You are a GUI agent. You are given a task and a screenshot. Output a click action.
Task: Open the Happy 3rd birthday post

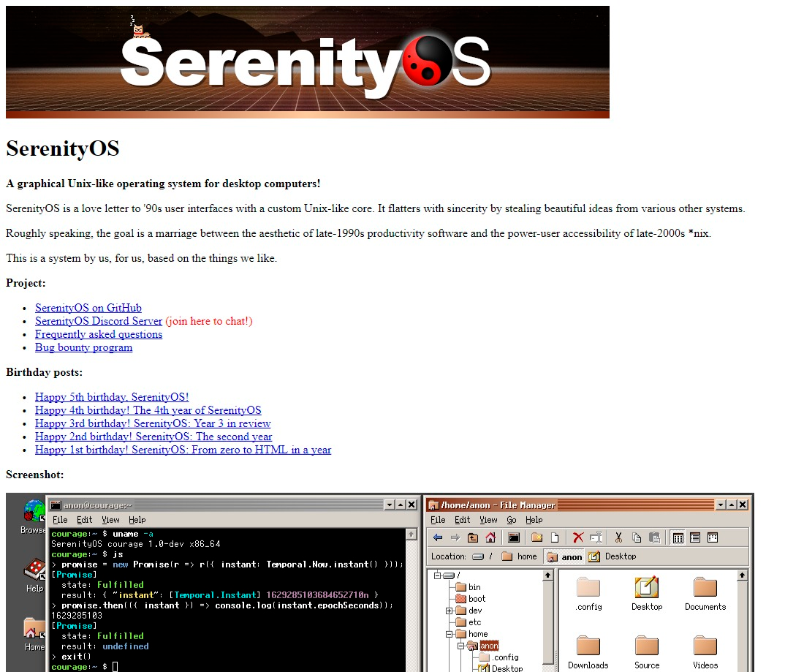click(x=153, y=423)
